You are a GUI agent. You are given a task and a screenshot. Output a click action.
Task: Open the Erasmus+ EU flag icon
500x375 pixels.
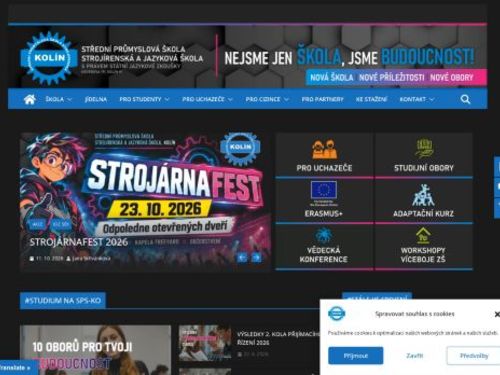point(324,190)
